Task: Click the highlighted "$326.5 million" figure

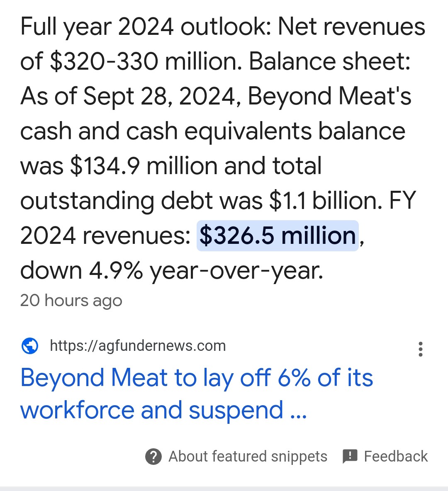Action: point(278,236)
